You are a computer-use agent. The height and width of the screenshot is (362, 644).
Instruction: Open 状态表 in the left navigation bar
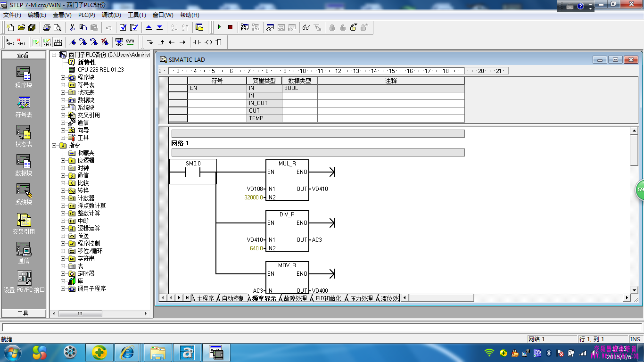tap(24, 136)
